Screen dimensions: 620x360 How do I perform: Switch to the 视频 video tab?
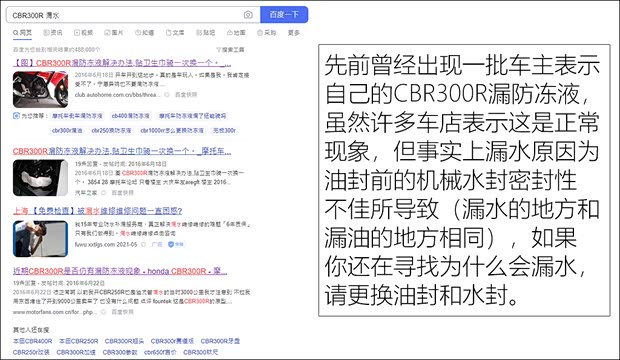click(x=83, y=33)
